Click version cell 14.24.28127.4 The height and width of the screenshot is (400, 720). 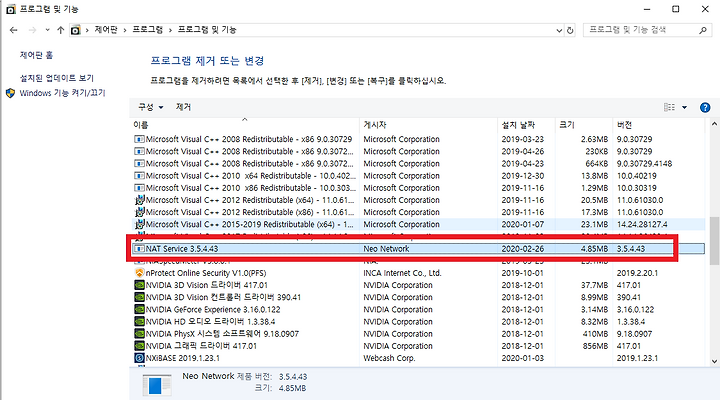pos(642,224)
